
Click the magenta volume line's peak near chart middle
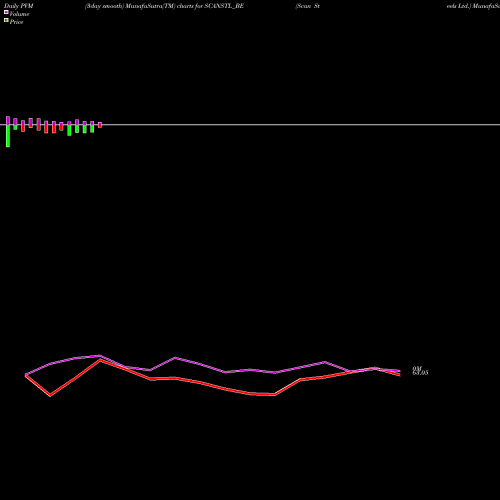175,358
